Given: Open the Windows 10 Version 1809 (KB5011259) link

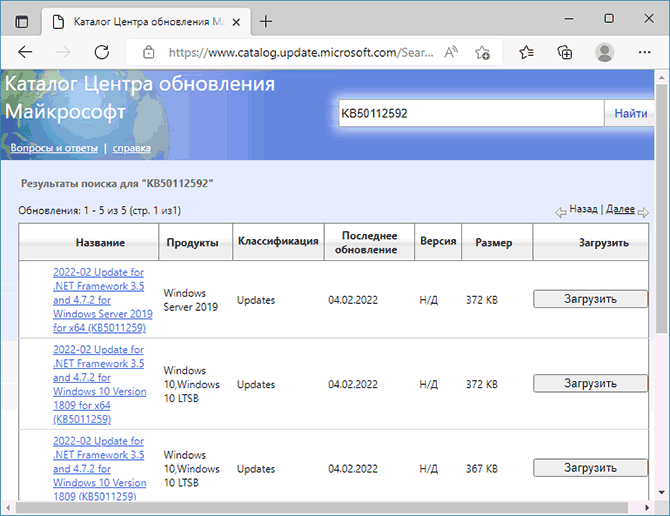Looking at the screenshot, I should coord(100,468).
